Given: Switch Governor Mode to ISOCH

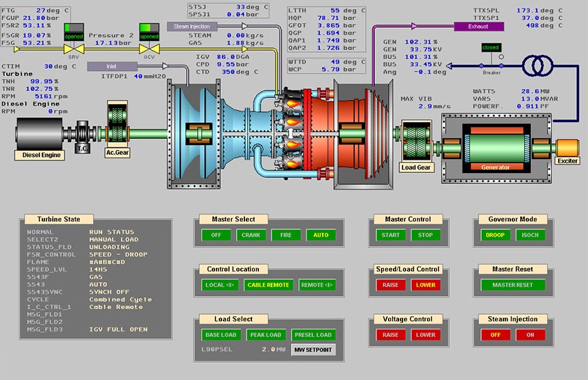Looking at the screenshot, I should pos(530,235).
